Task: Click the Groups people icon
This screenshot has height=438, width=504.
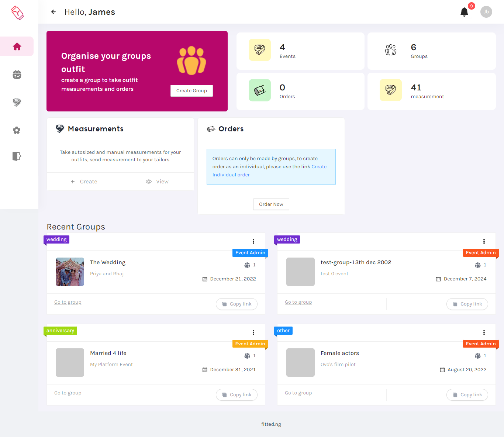Action: point(391,50)
